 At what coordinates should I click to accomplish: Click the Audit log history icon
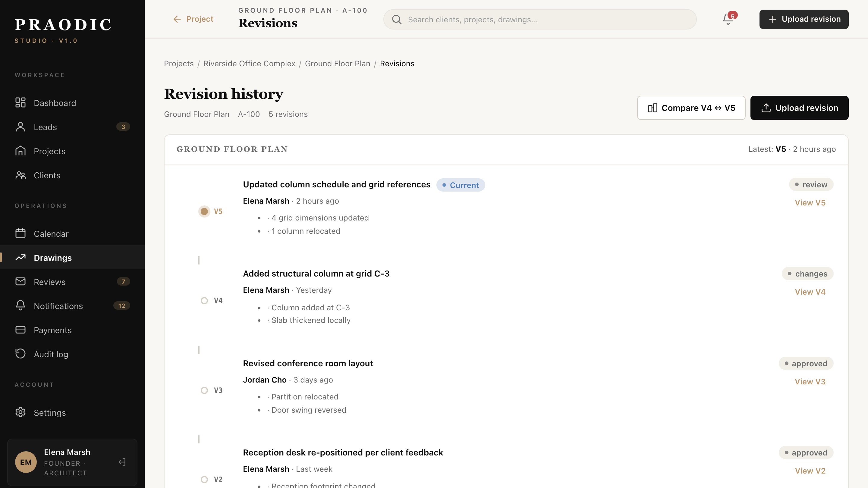(20, 354)
